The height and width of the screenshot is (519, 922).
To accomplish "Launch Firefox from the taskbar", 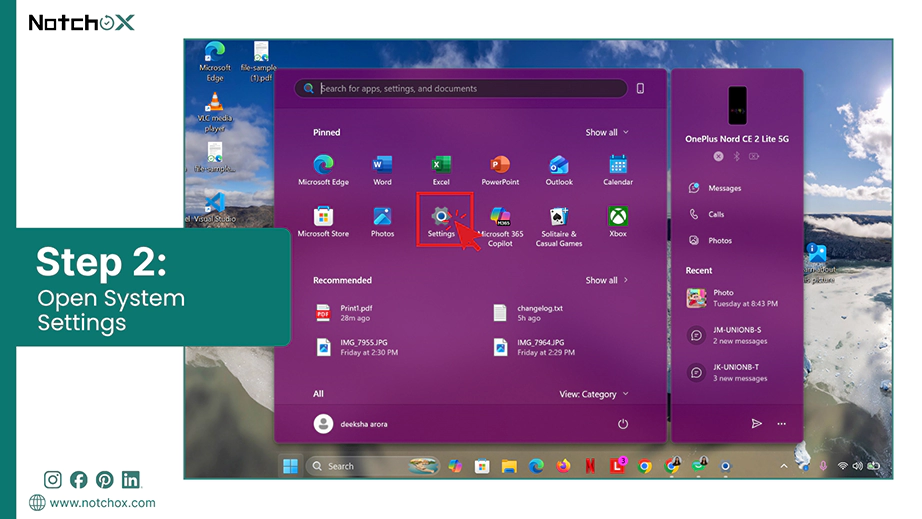I will (563, 466).
